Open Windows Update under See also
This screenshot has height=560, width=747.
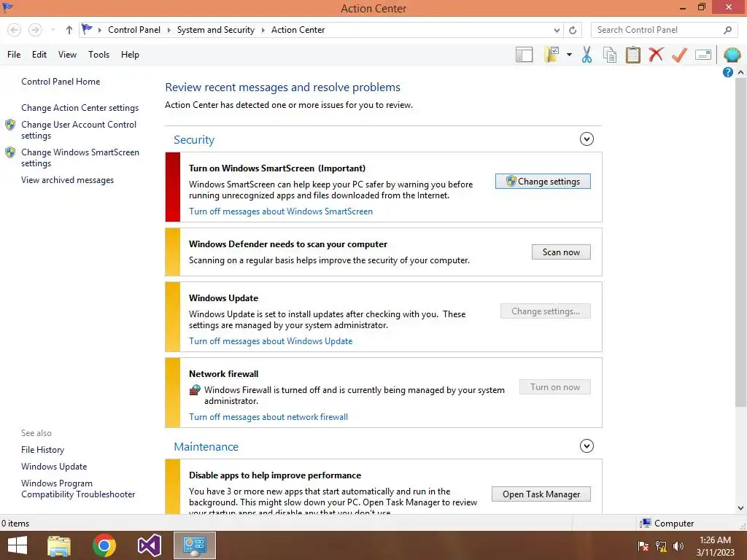coord(54,467)
